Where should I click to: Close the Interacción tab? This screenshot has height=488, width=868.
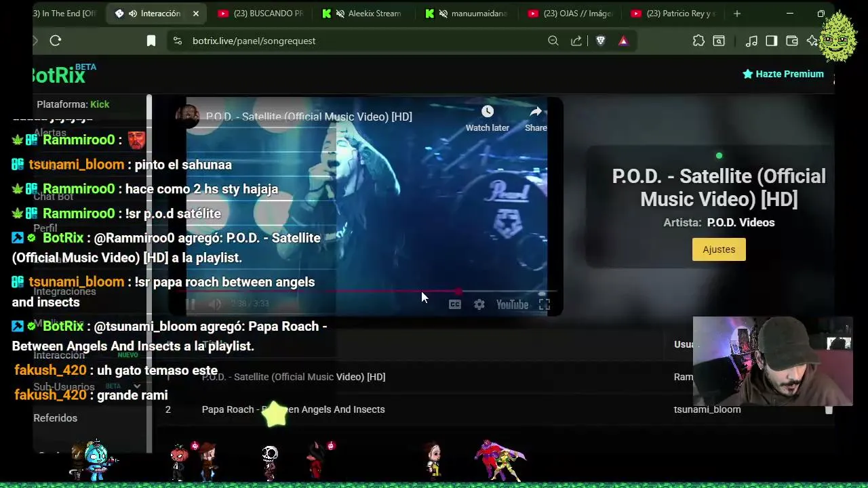[x=196, y=14]
